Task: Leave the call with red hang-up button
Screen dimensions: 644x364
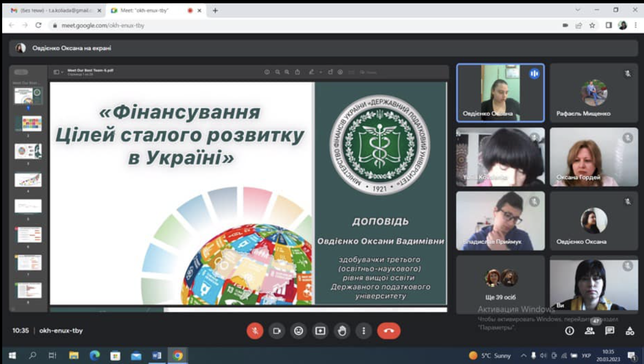Action: [388, 331]
